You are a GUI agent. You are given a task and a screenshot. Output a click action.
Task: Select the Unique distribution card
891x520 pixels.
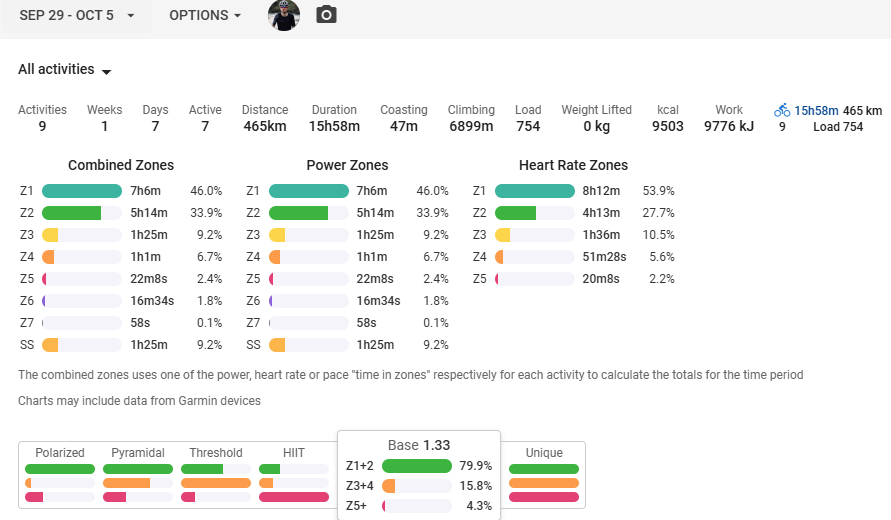[x=544, y=475]
